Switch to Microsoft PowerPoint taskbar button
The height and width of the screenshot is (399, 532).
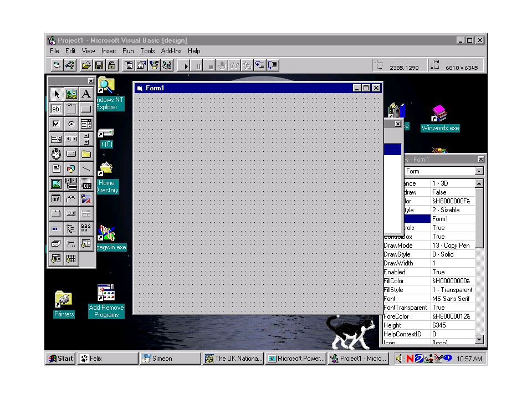296,359
